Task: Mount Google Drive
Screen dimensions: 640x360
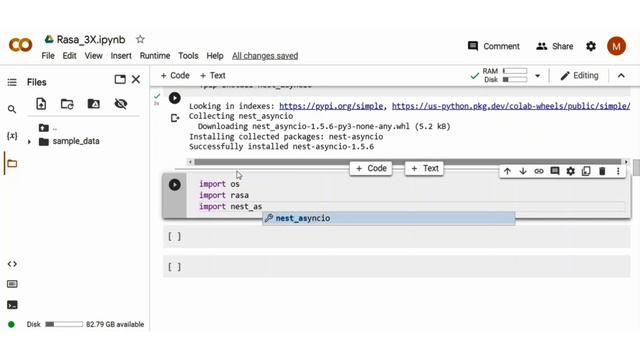Action: (93, 104)
